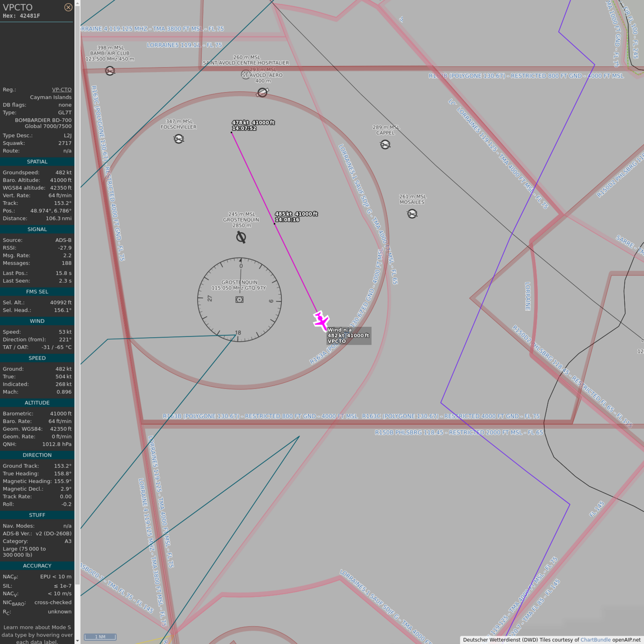Close the VPCTO aircraft info panel
The height and width of the screenshot is (644, 644).
pos(68,7)
